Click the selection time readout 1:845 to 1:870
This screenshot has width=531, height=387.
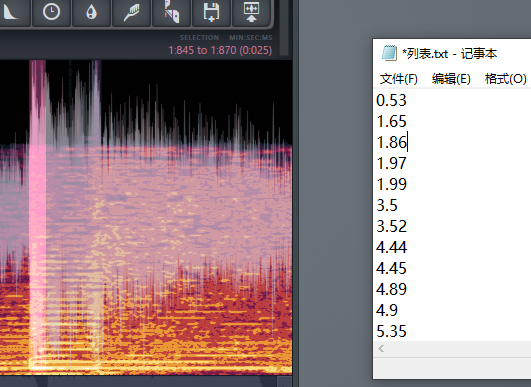pos(220,50)
